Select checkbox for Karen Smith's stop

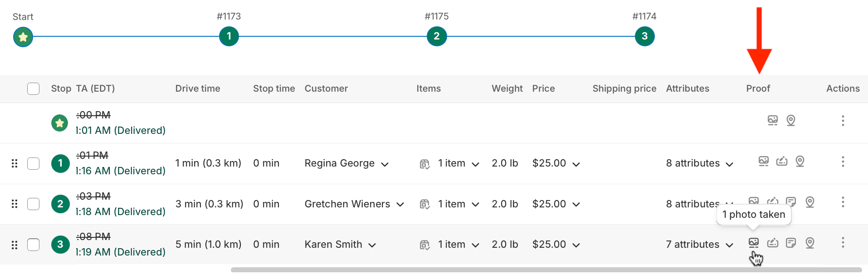click(x=33, y=245)
